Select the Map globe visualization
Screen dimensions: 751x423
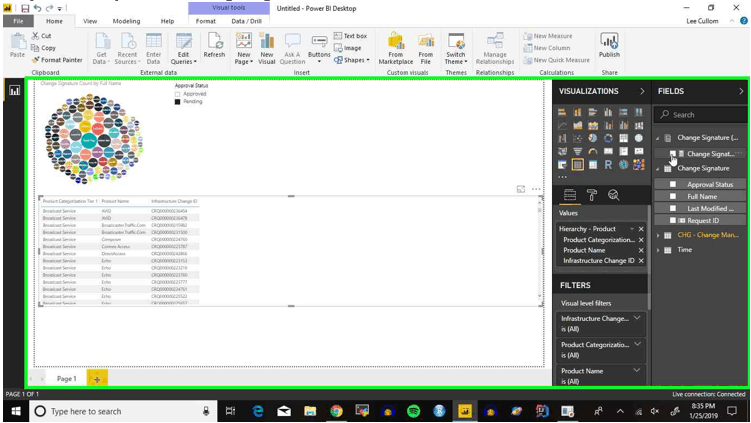click(x=639, y=138)
